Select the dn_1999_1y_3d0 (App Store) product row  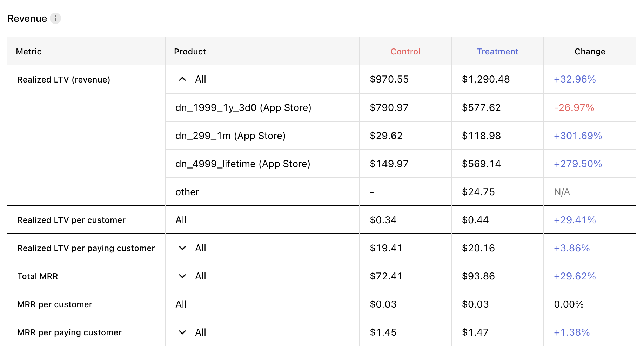[x=401, y=107]
